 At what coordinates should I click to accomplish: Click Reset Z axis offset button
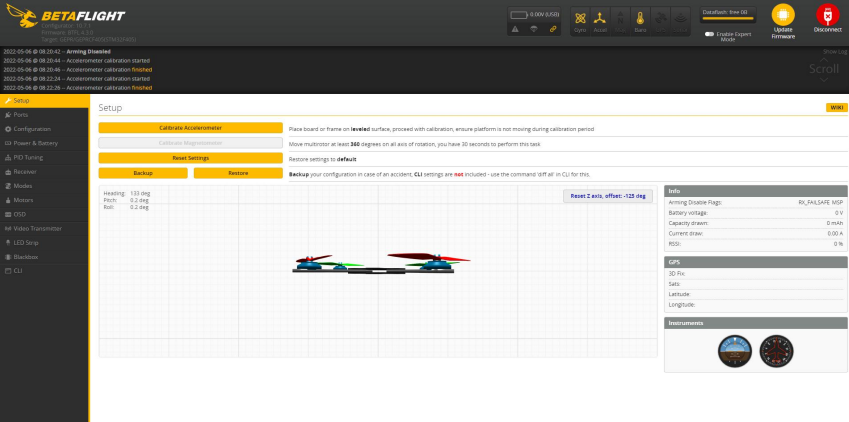click(x=608, y=196)
